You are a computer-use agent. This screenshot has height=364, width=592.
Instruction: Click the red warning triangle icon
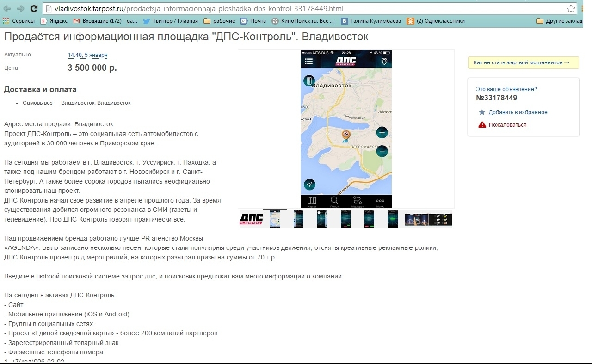click(482, 125)
